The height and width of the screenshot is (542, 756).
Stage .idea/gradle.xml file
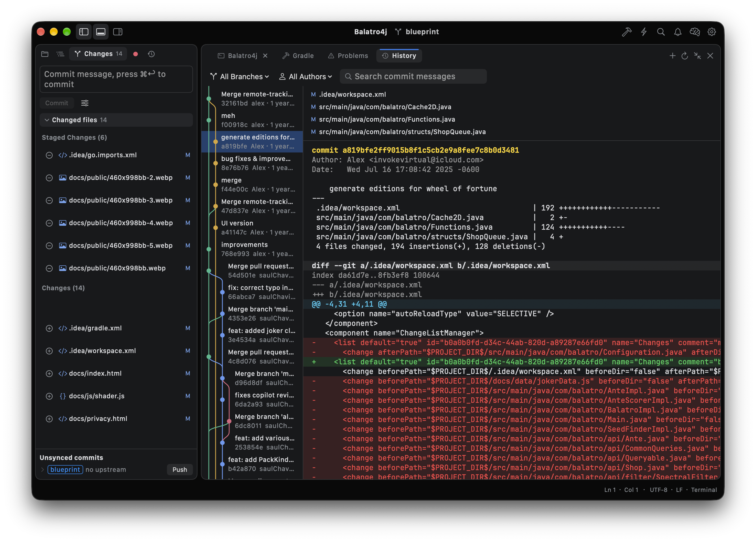(x=49, y=328)
